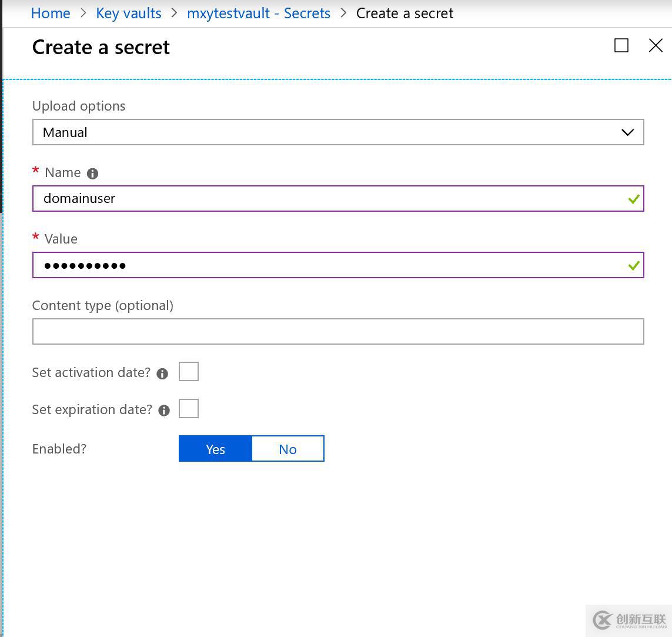Close the Create a secret blade
Image resolution: width=672 pixels, height=637 pixels.
pyautogui.click(x=656, y=46)
